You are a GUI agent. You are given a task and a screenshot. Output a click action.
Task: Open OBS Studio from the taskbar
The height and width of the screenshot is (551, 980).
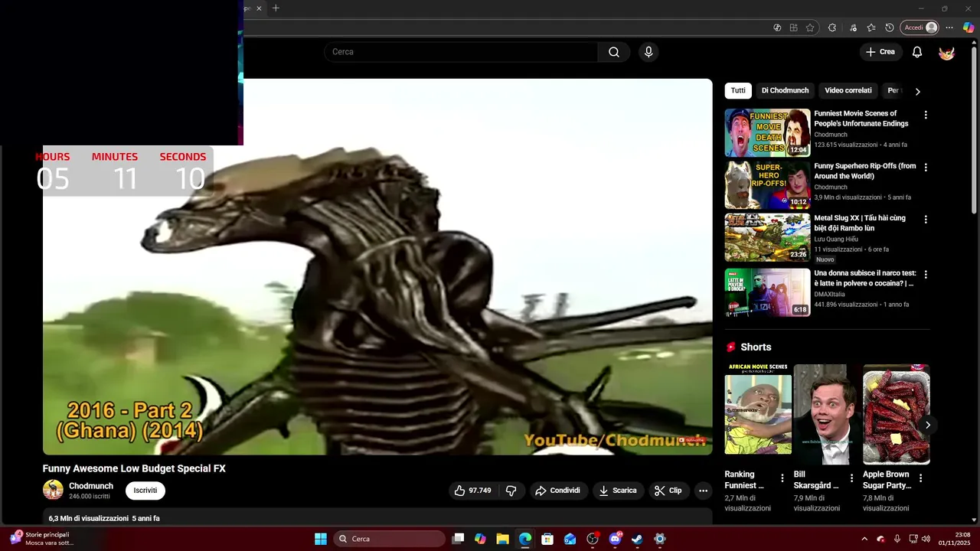tap(592, 539)
